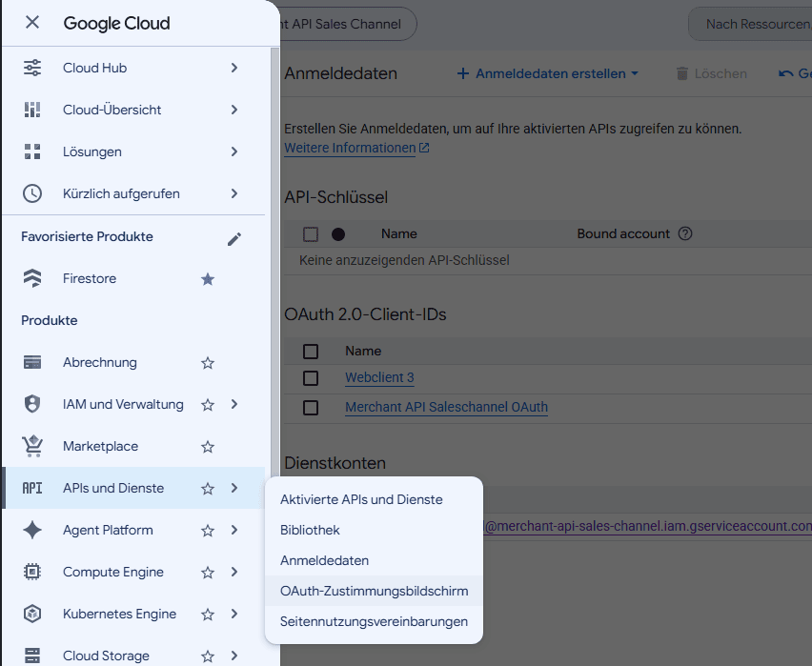Click the IAM und Verwaltung shield icon
Screen dimensions: 812x666
click(x=32, y=404)
